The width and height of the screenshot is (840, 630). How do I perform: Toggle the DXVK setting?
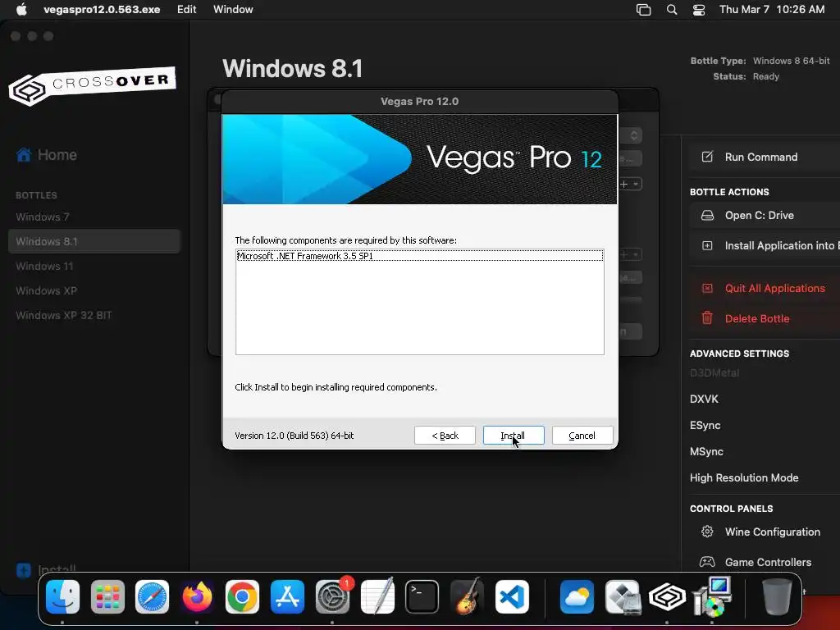point(704,399)
